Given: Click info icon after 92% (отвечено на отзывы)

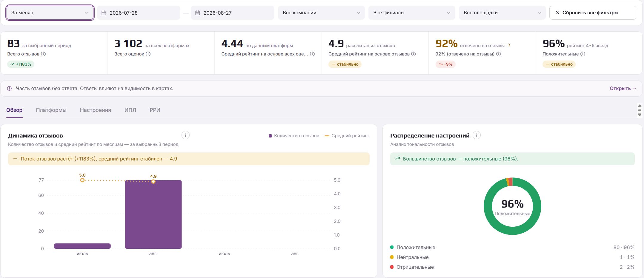Looking at the screenshot, I should (499, 54).
